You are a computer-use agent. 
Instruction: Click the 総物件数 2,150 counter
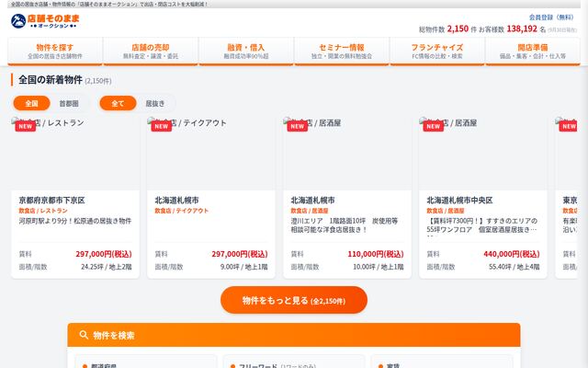447,29
